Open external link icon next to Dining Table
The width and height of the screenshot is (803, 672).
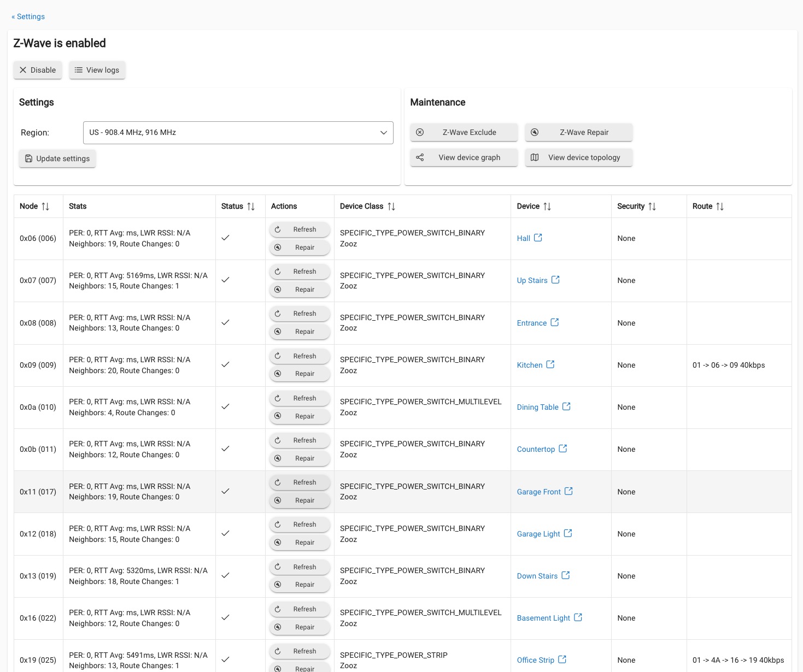click(566, 406)
